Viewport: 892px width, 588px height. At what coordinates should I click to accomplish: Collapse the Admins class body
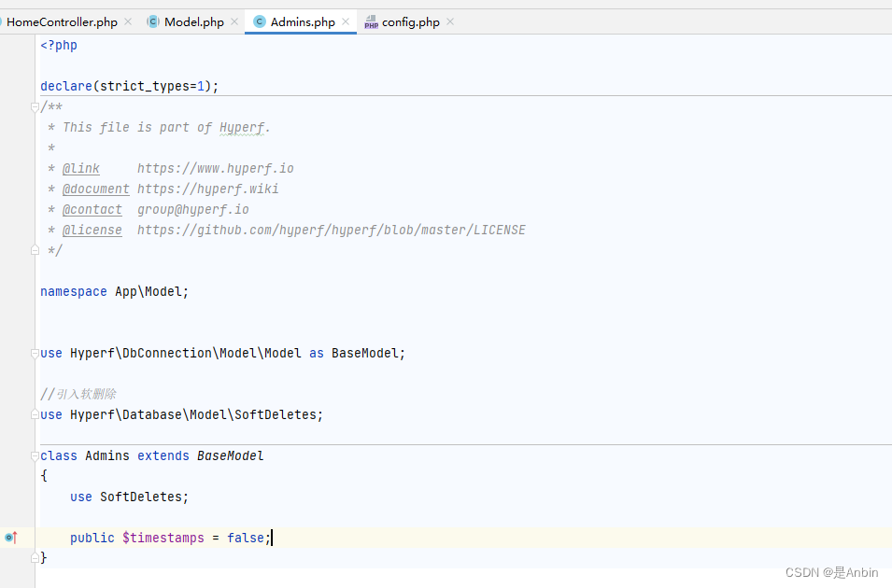pos(35,455)
